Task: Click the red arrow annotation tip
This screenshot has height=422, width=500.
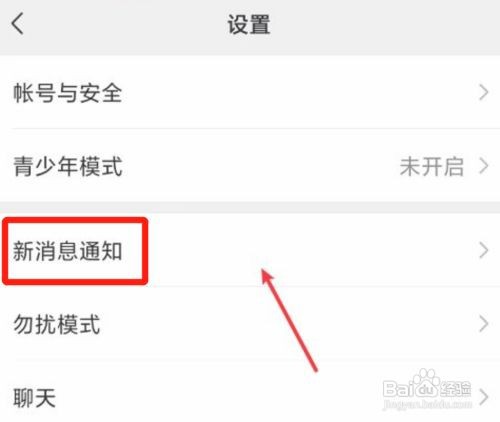Action: (264, 271)
